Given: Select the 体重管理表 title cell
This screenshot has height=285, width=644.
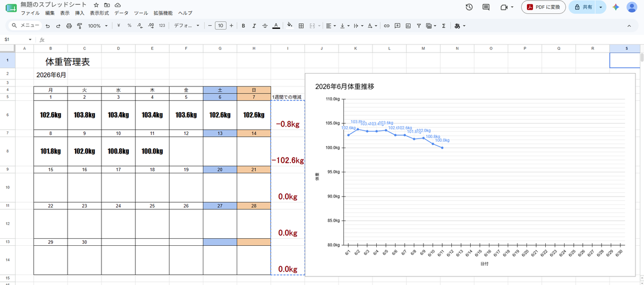Looking at the screenshot, I should point(67,62).
